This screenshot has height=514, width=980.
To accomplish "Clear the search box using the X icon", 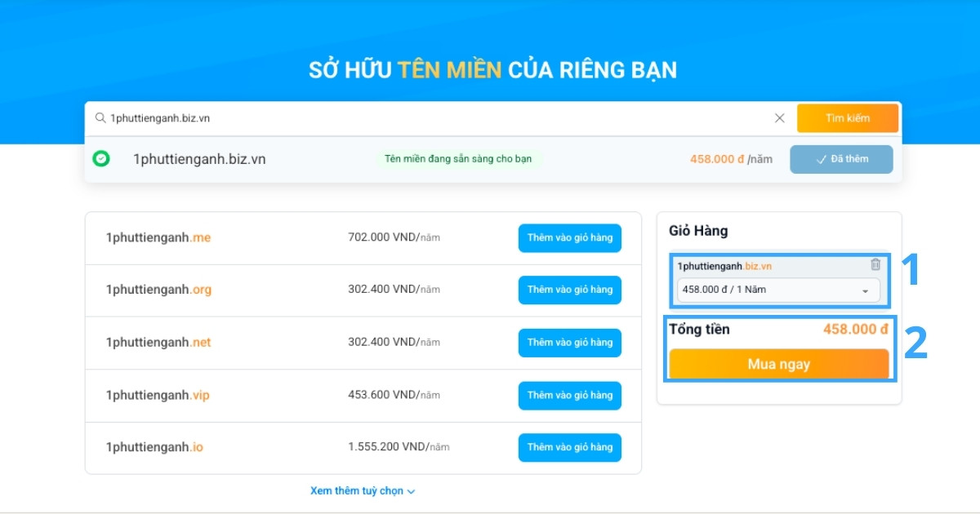I will point(779,117).
